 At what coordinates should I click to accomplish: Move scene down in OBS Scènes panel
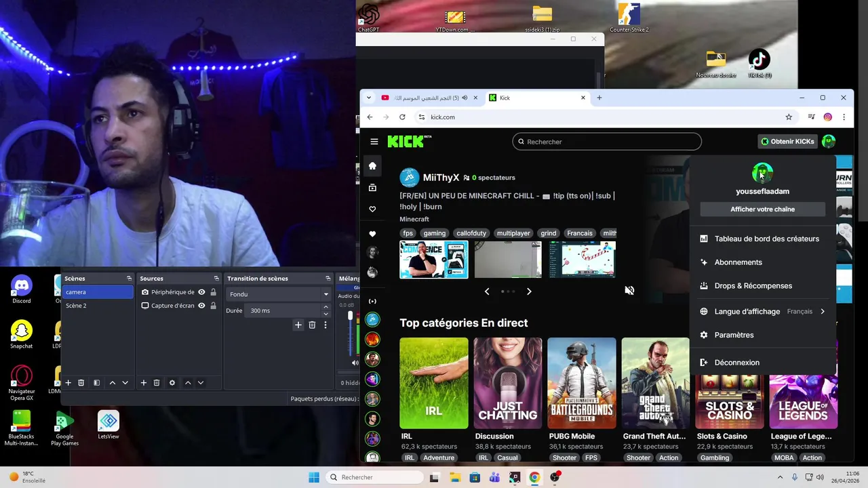coord(125,383)
